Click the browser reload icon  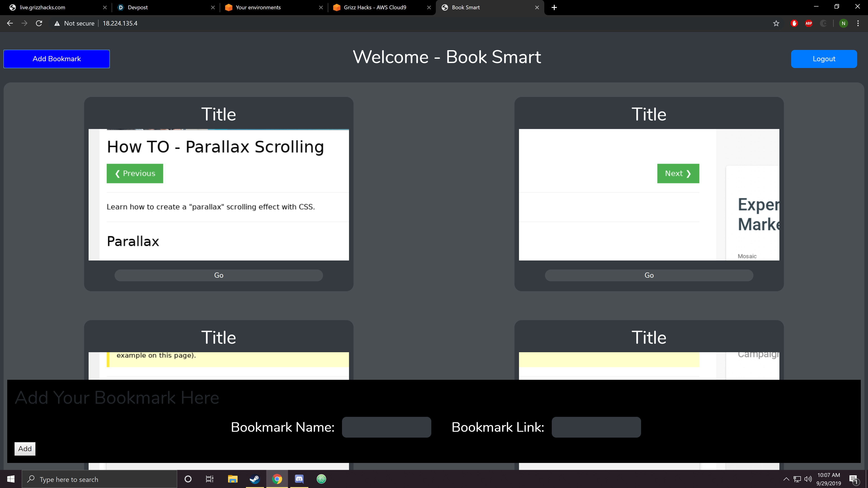[x=39, y=23]
